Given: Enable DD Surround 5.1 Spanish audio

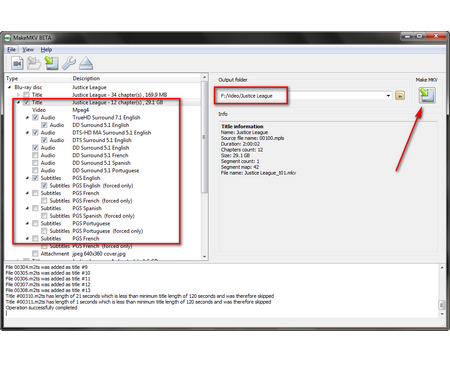Looking at the screenshot, I should pos(35,163).
